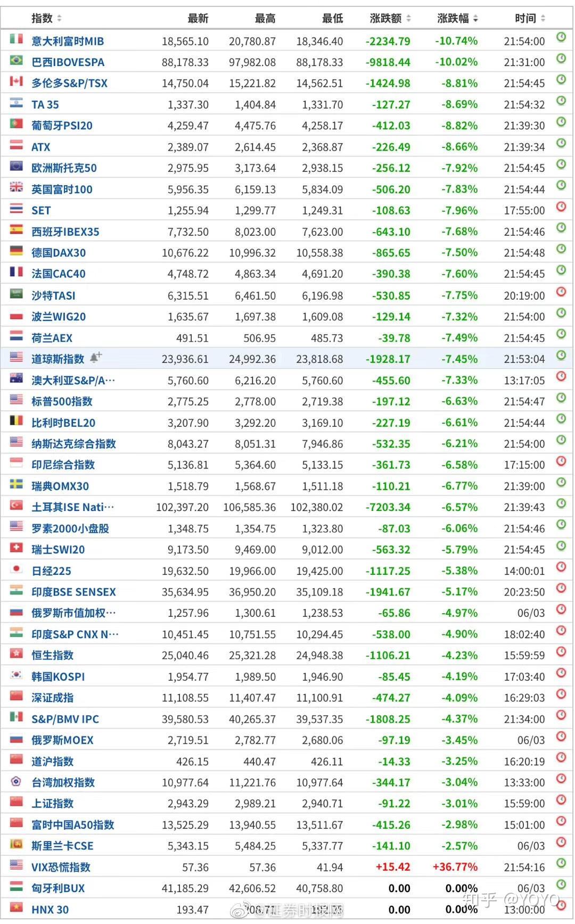Viewport: 575px width, 924px height.
Task: Click the Hong Kong flag beside 恒生指数
Action: coord(17,654)
